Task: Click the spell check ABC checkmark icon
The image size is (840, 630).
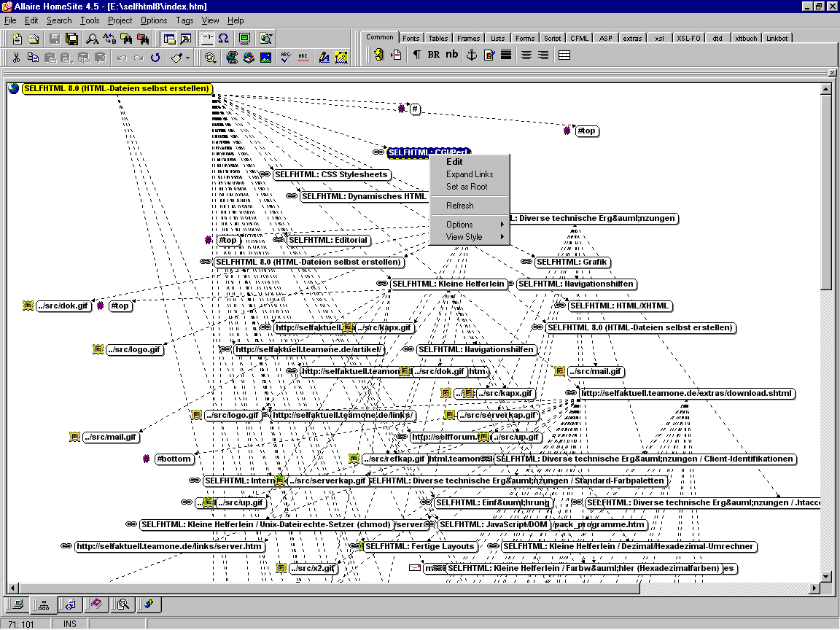Action: [285, 57]
